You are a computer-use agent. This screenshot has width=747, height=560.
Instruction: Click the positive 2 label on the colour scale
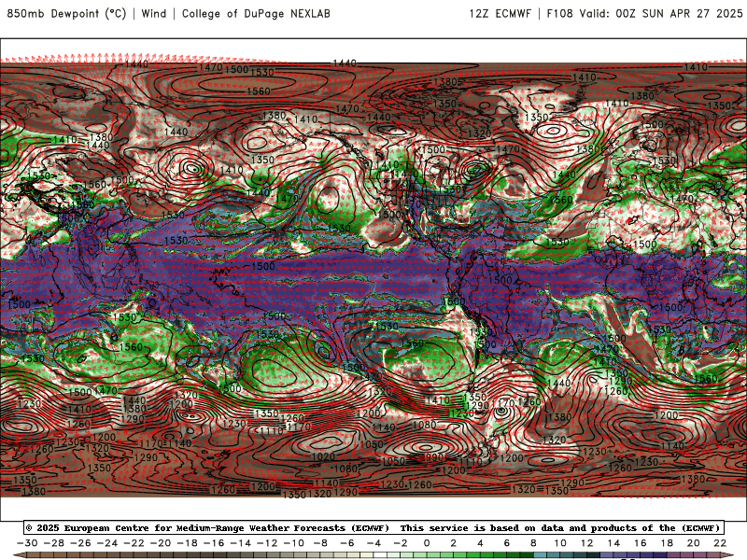(x=453, y=543)
